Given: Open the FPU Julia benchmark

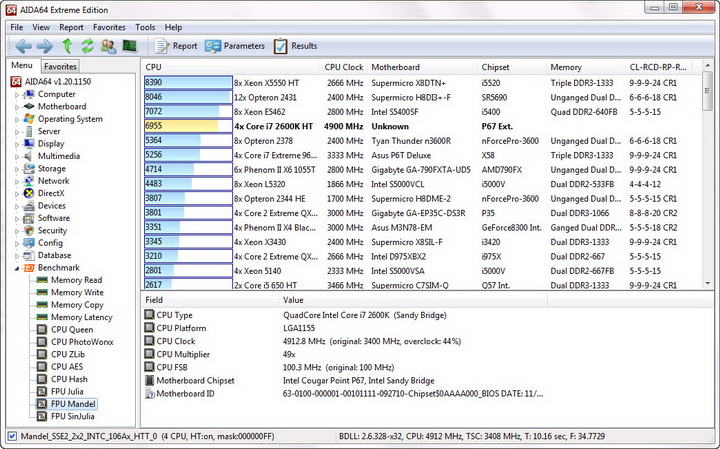Looking at the screenshot, I should [x=67, y=392].
